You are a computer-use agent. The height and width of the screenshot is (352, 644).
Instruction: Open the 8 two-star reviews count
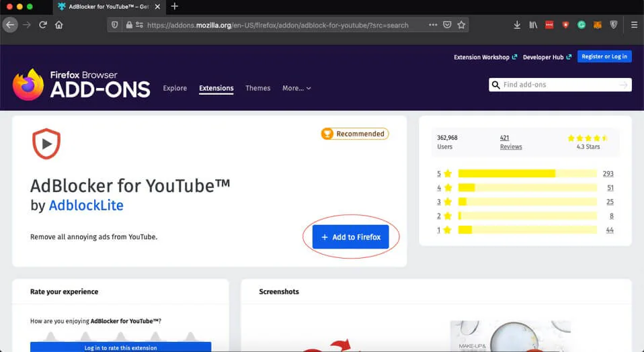point(612,216)
